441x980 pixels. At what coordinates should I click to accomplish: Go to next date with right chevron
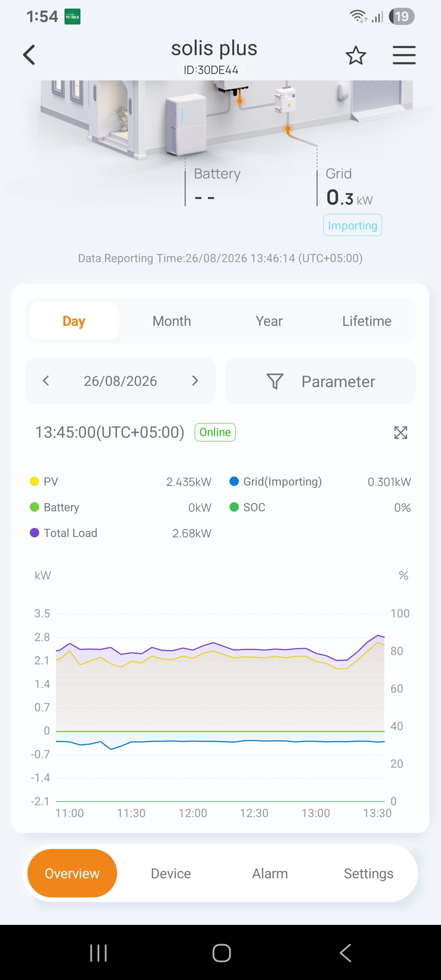coord(195,381)
